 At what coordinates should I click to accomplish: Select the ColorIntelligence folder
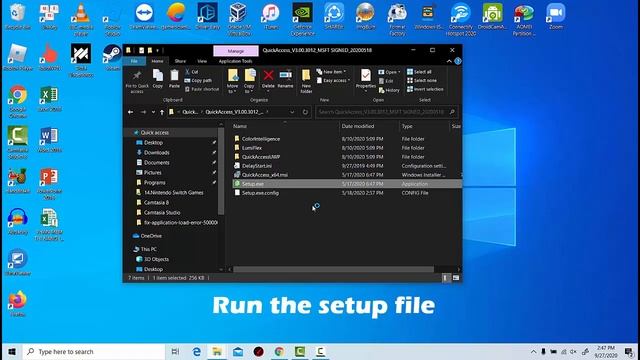click(261, 139)
